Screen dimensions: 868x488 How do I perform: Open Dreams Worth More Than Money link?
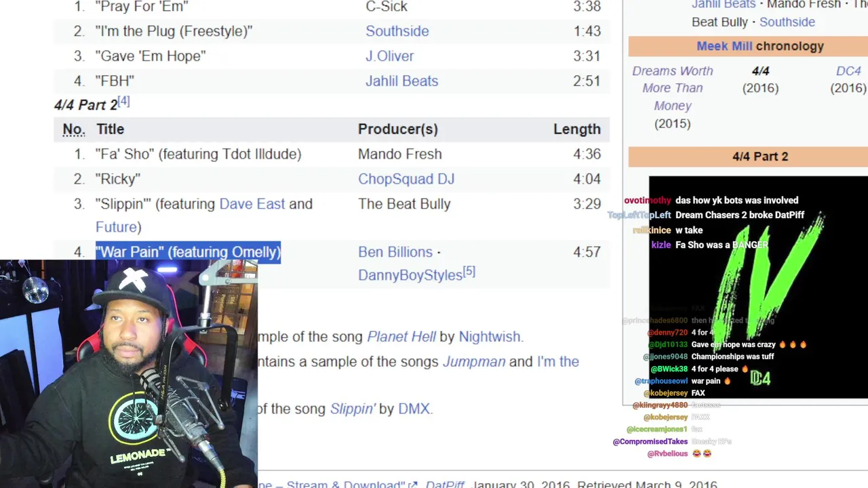pyautogui.click(x=672, y=88)
